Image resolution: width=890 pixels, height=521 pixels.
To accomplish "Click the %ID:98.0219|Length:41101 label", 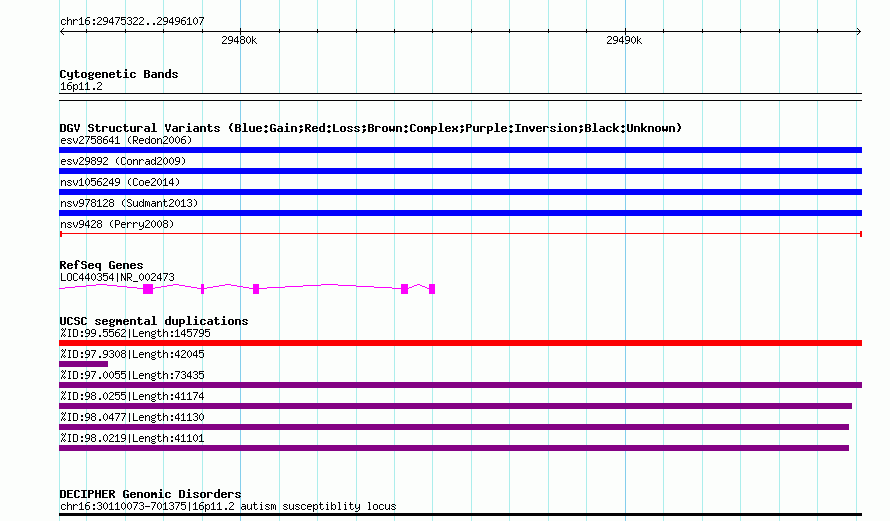I will [132, 438].
